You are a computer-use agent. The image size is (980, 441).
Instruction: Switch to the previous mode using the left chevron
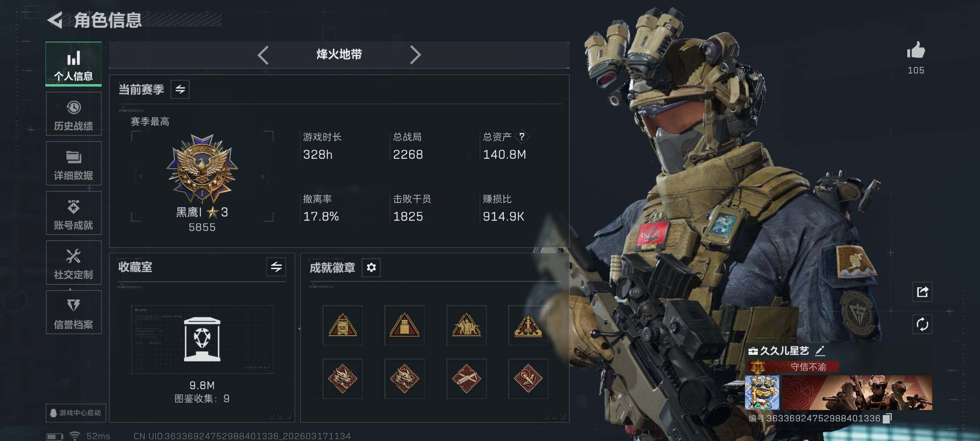point(263,55)
